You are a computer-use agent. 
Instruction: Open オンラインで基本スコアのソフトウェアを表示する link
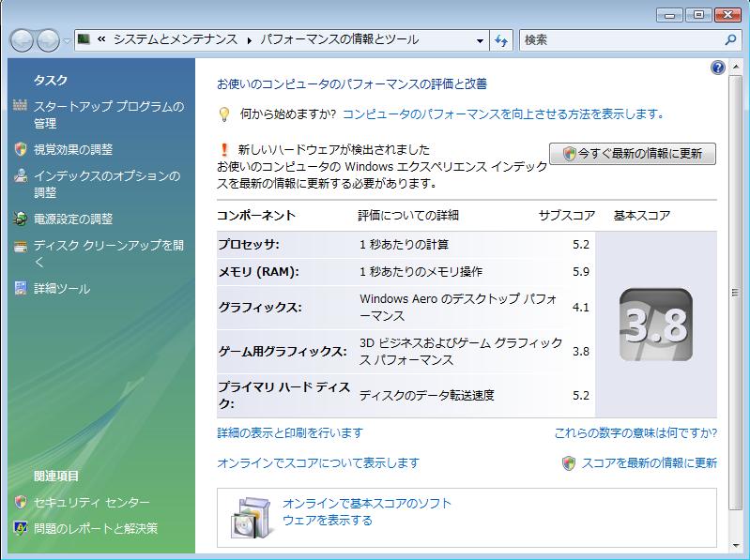(367, 511)
